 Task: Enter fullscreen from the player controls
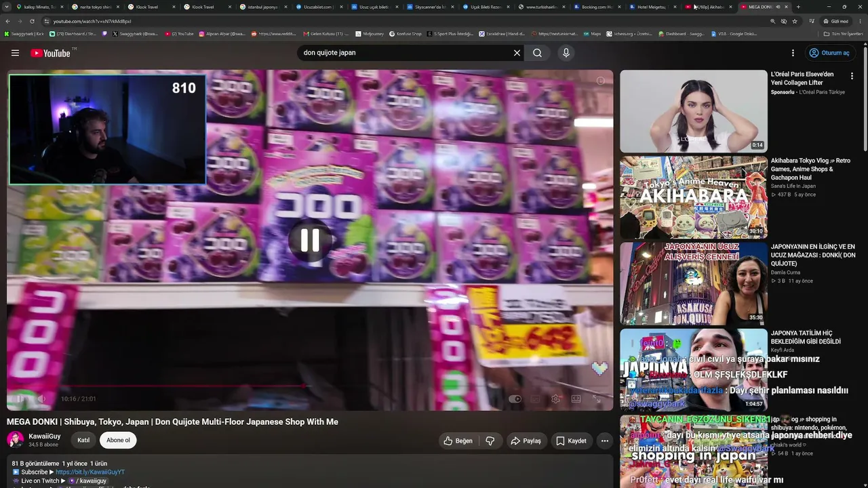597,399
